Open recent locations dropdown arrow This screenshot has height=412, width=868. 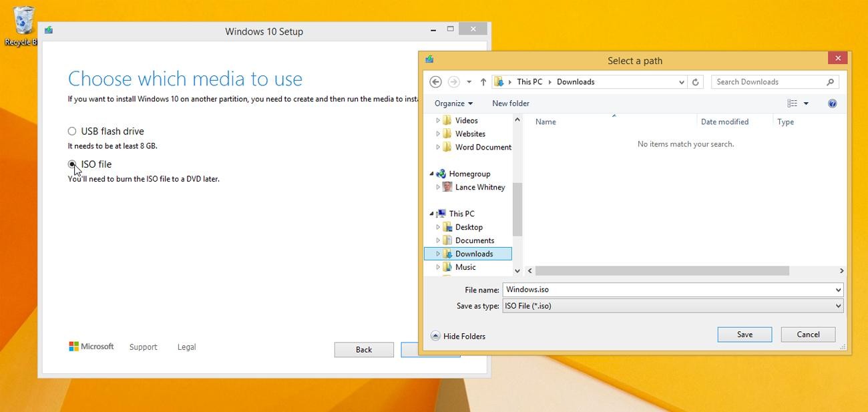pyautogui.click(x=469, y=82)
